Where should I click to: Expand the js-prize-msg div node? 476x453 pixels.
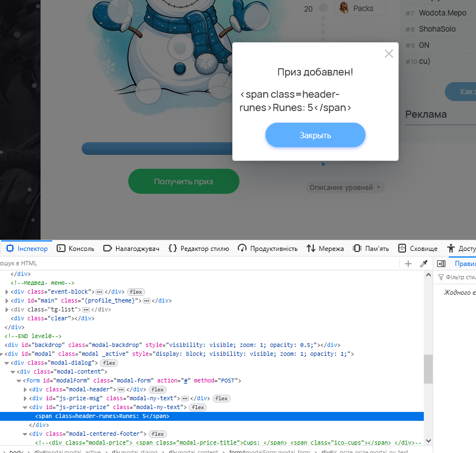[25, 399]
